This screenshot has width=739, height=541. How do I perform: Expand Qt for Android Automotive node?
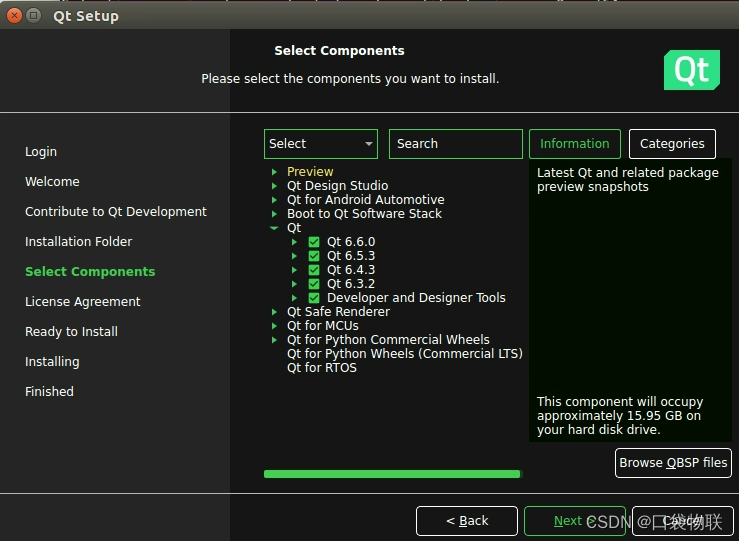click(x=274, y=200)
